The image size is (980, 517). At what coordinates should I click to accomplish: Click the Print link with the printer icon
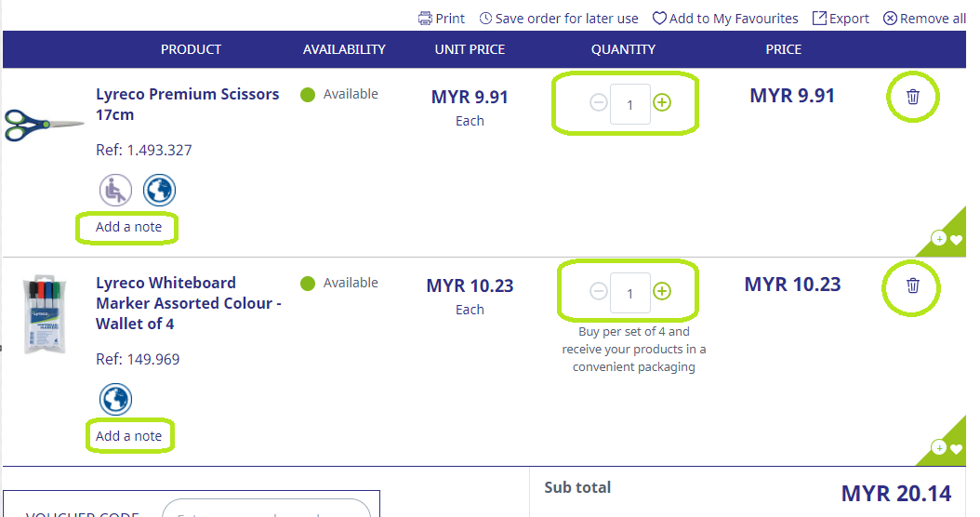click(x=442, y=19)
